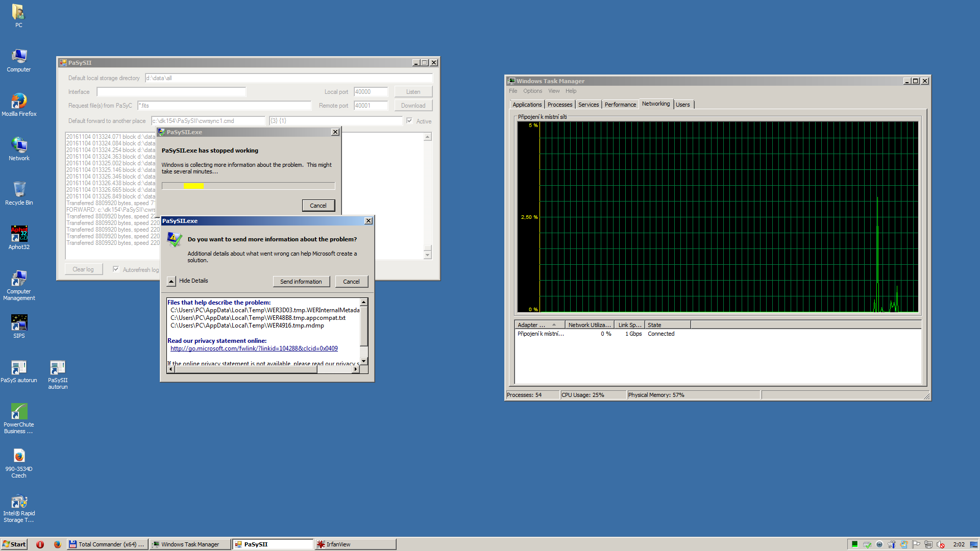Click the collecting information progress bar

[248, 186]
